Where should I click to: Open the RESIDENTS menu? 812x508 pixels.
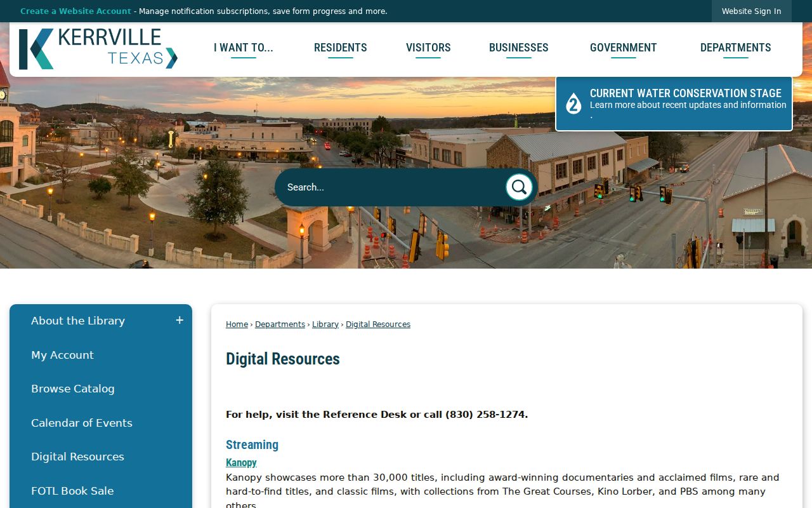click(x=341, y=48)
